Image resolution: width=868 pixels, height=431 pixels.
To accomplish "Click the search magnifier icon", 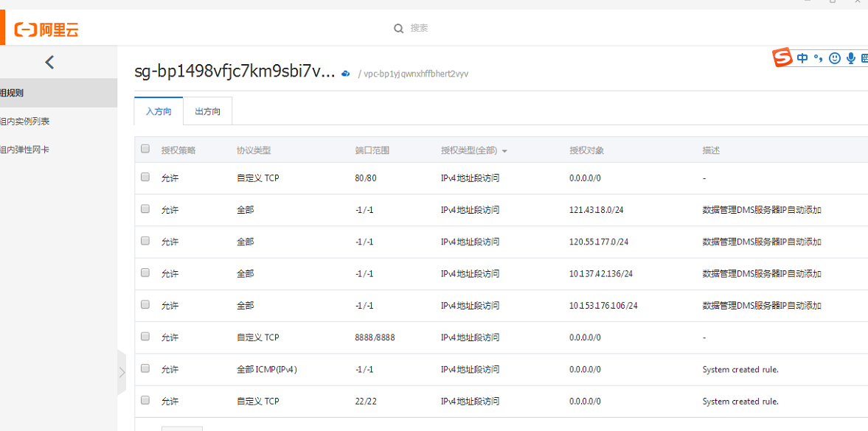I will pyautogui.click(x=398, y=29).
